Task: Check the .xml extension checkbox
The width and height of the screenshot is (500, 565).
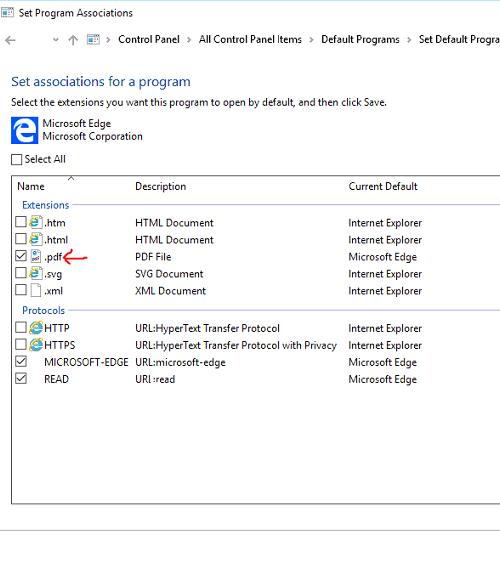Action: [21, 290]
